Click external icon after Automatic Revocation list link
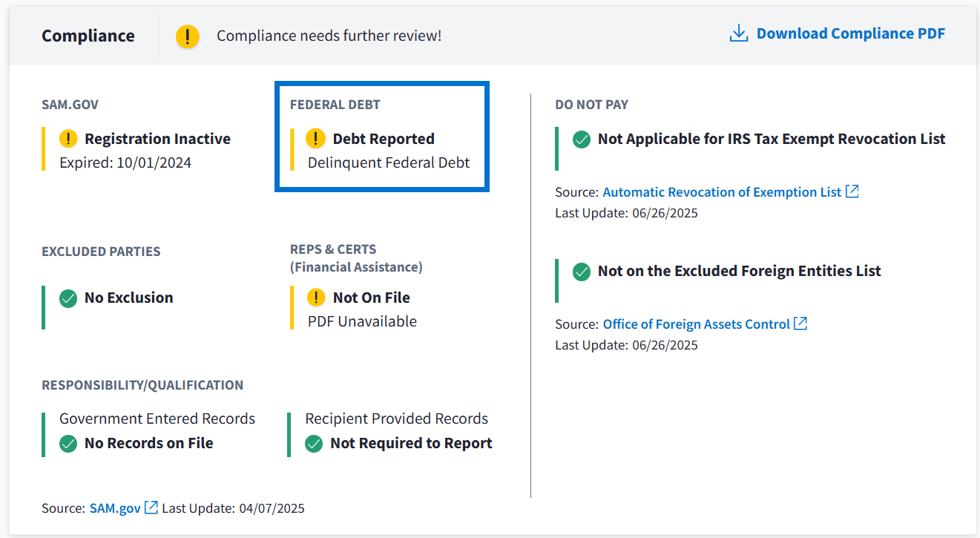980x538 pixels. pos(852,191)
